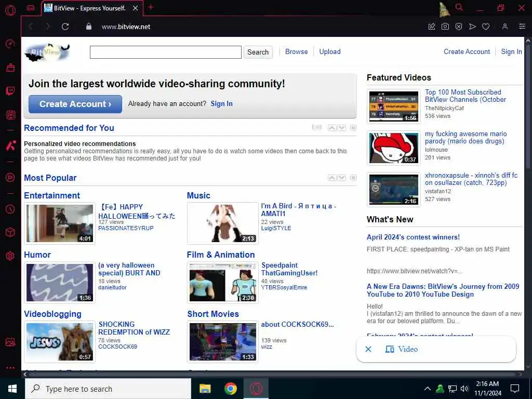Remove the Recommended for You section
The height and width of the screenshot is (399, 532).
(x=353, y=128)
